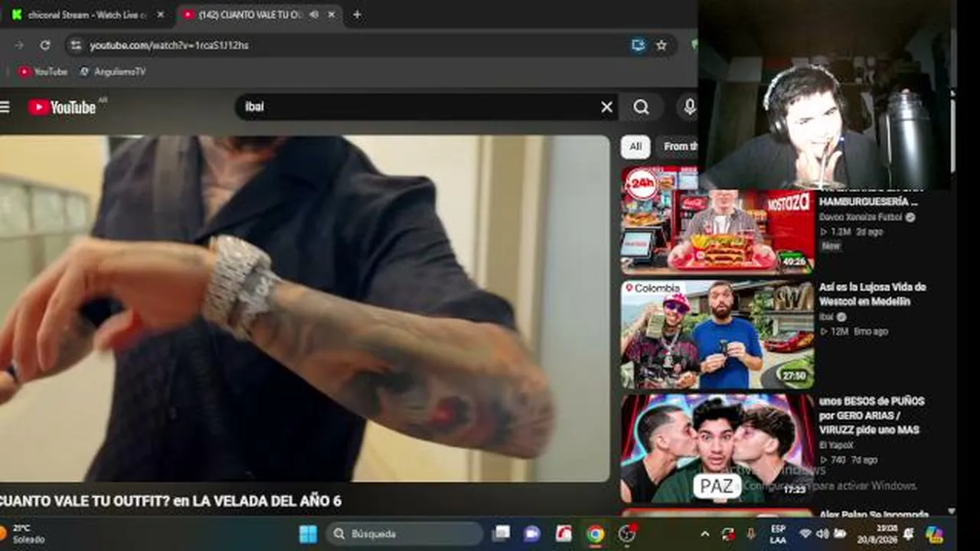Open the purple chat app on taskbar
This screenshot has height=551, width=980.
(x=532, y=533)
